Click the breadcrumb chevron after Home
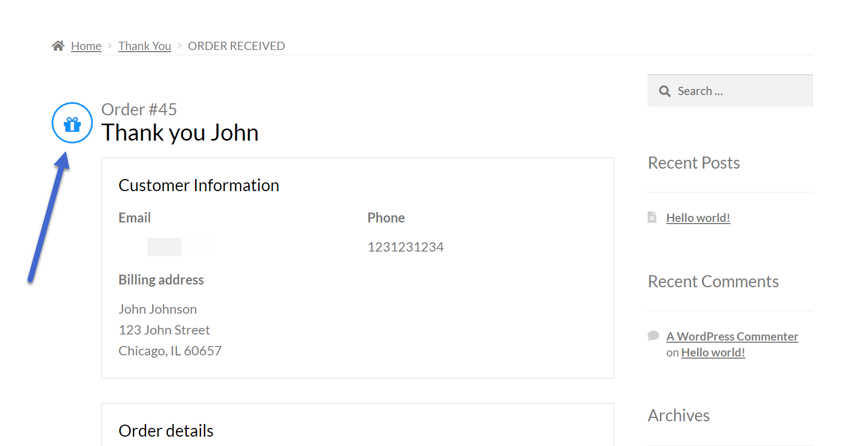The height and width of the screenshot is (446, 868). tap(110, 46)
